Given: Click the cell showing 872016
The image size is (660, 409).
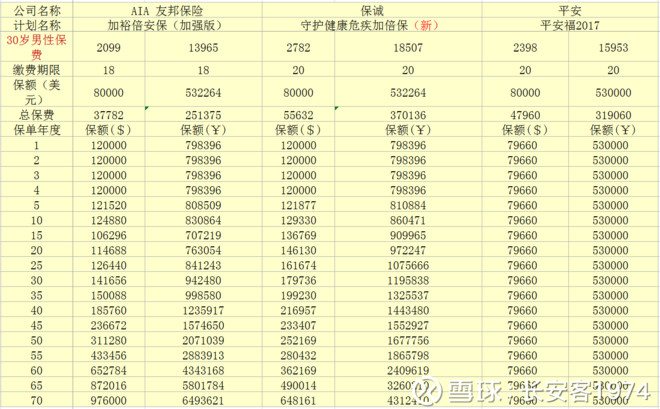Looking at the screenshot, I should (x=109, y=385).
